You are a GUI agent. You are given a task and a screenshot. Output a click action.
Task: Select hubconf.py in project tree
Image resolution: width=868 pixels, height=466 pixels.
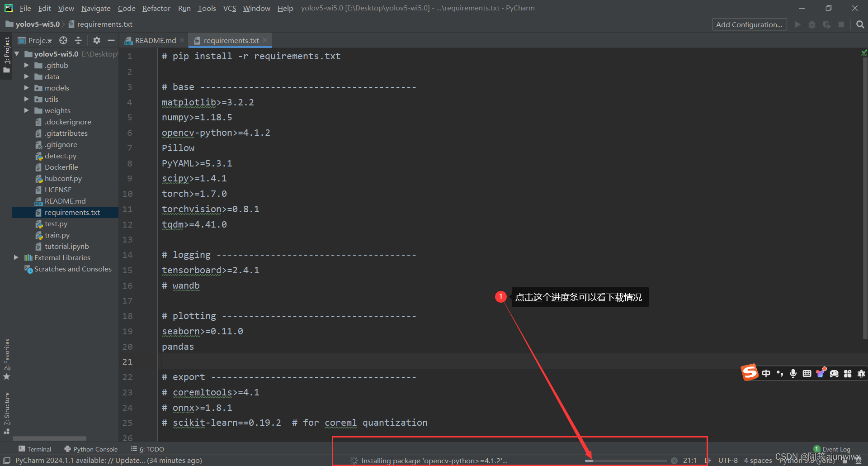click(63, 178)
